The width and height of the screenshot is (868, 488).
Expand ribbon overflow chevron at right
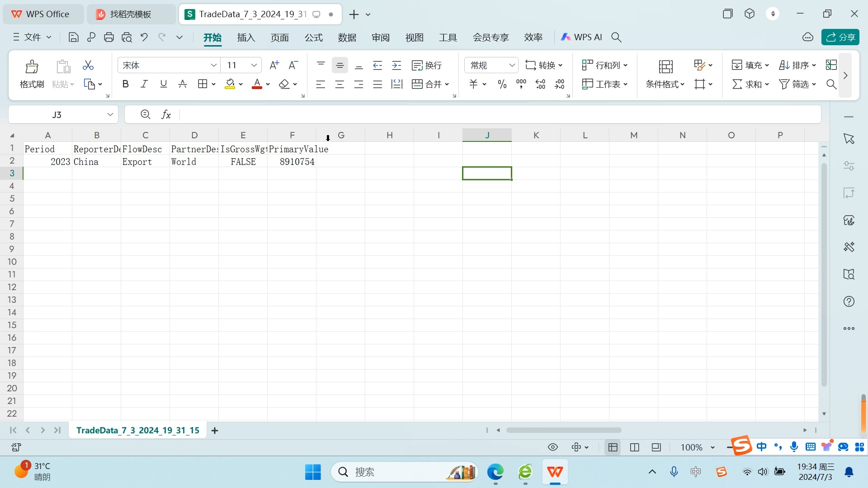tap(845, 75)
